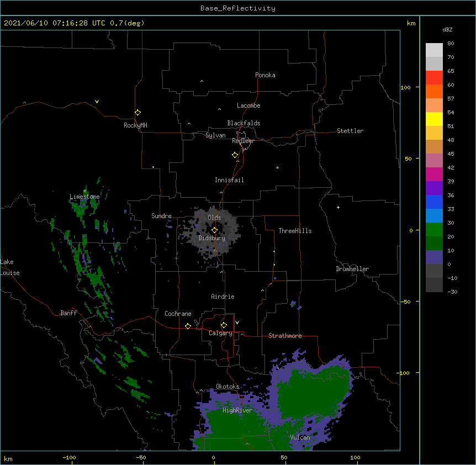Click the Innisfail city label
Viewport: 476px width, 465px height.
(229, 180)
